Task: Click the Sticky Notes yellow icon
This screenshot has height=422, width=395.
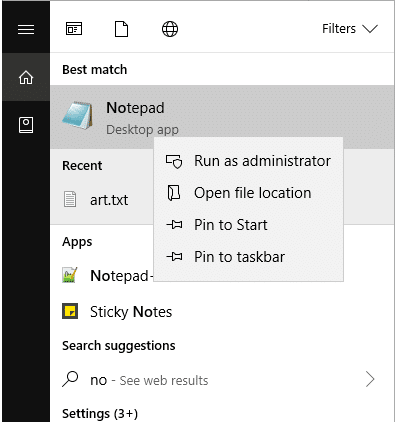Action: coord(70,311)
